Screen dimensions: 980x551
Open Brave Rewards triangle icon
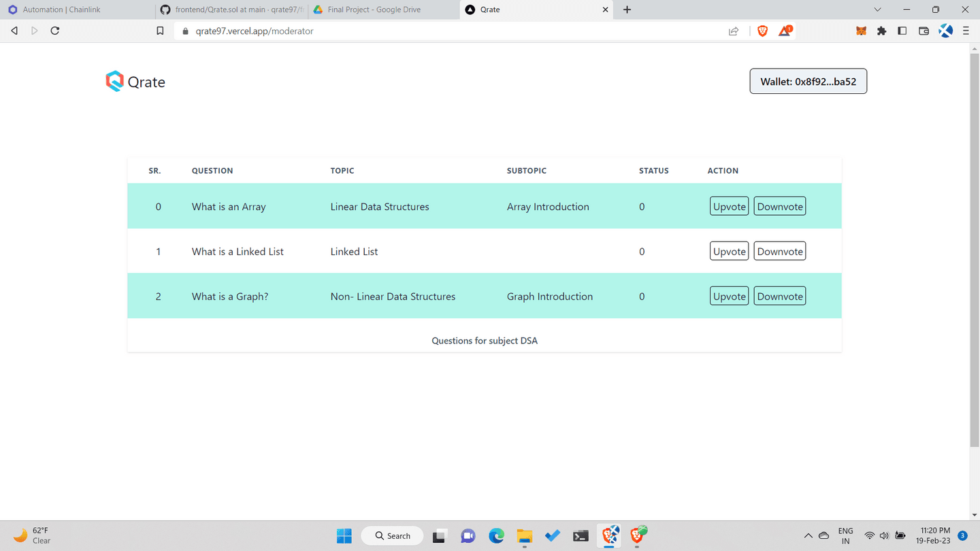[785, 31]
